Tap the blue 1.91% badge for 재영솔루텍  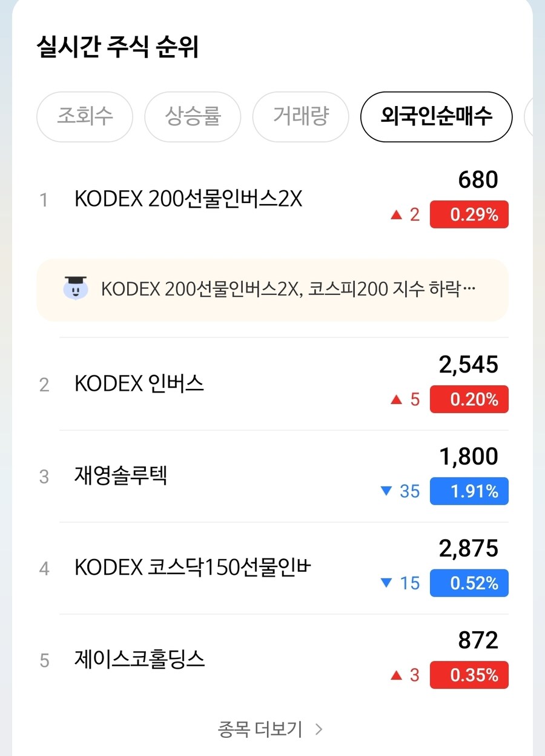[469, 491]
